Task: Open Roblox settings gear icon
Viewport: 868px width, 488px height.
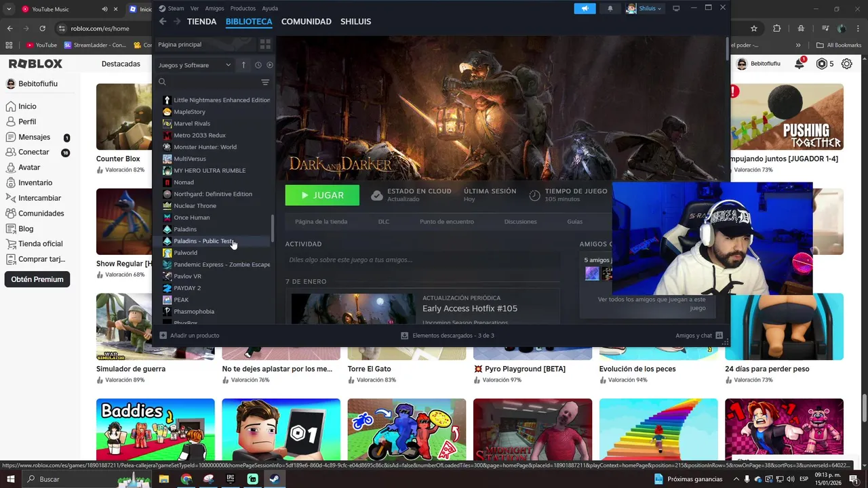Action: tap(847, 64)
